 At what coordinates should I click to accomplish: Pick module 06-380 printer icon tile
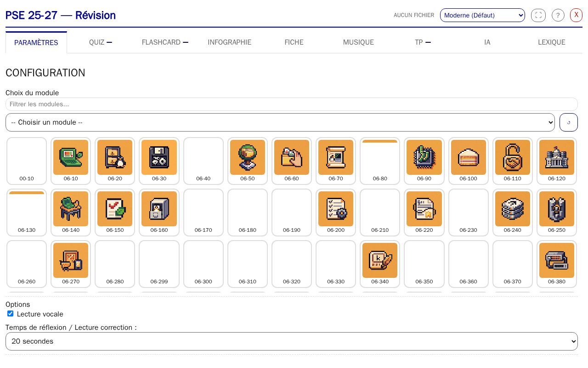tap(557, 264)
